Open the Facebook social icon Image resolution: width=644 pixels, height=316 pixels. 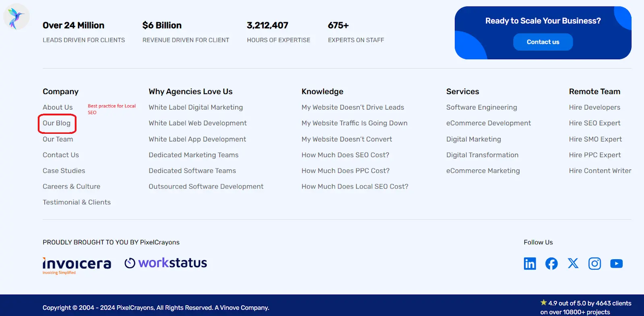point(551,264)
